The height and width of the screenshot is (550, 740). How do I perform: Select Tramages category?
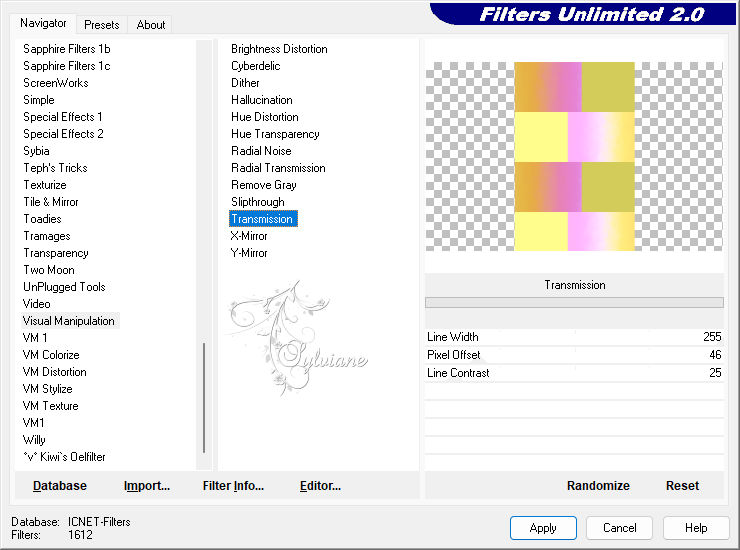(47, 236)
